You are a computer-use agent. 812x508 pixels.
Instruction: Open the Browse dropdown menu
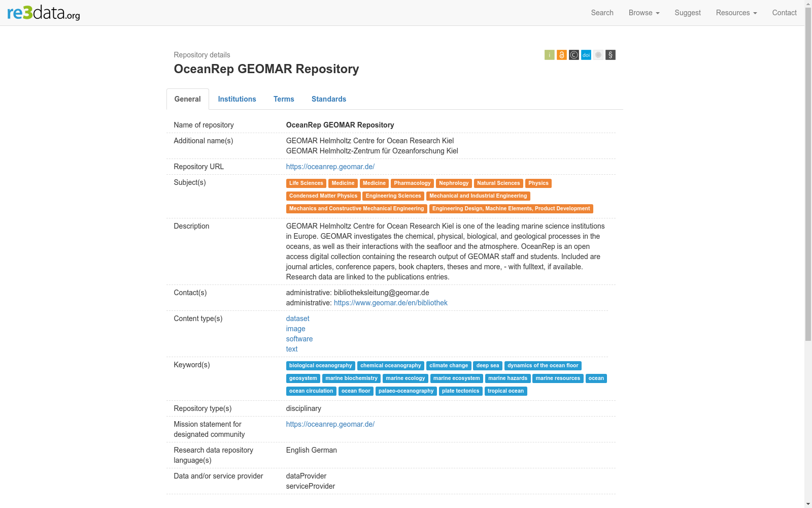point(644,13)
